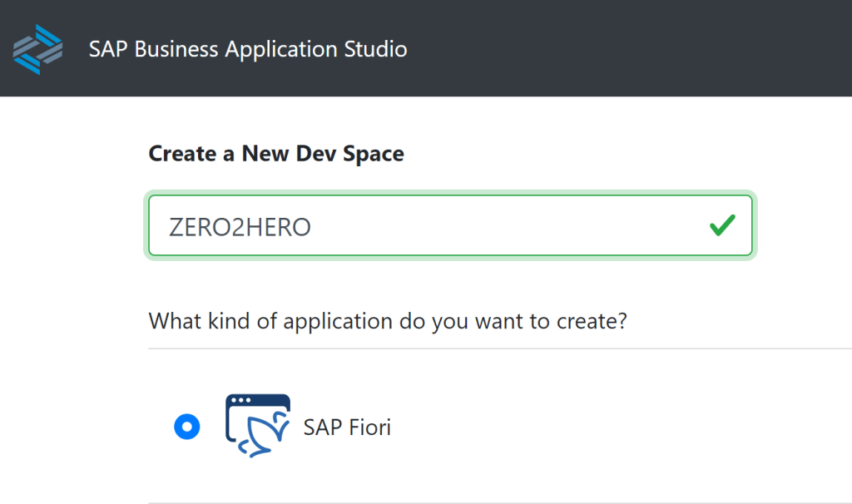The width and height of the screenshot is (852, 504).
Task: Click the SAP Business Application Studio logo
Action: (37, 49)
